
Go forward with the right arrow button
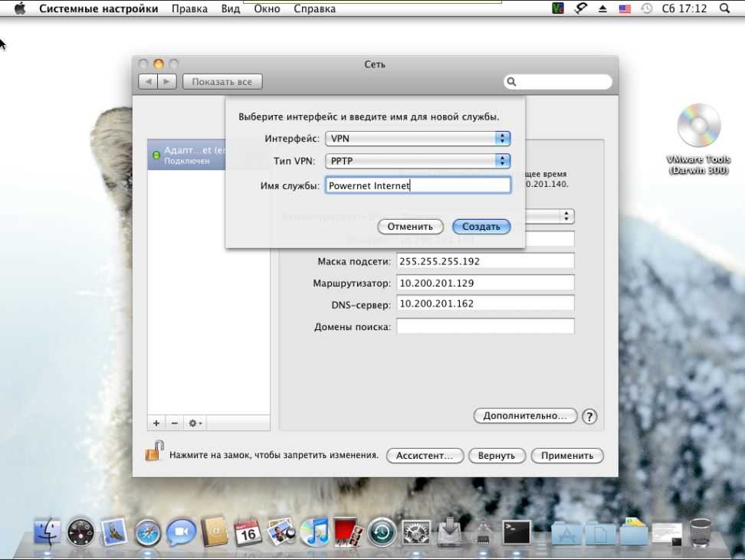pyautogui.click(x=167, y=82)
